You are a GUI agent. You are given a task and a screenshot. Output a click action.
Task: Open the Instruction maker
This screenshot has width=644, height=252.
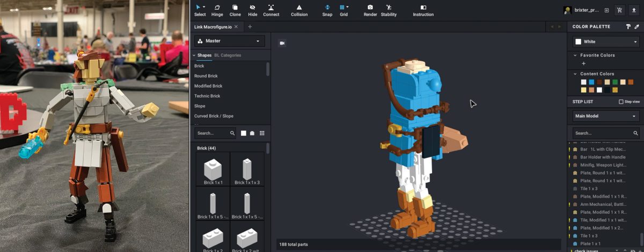coord(423,10)
